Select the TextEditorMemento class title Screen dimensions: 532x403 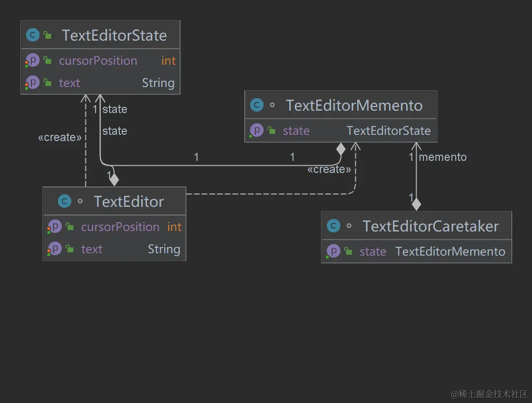(x=354, y=105)
